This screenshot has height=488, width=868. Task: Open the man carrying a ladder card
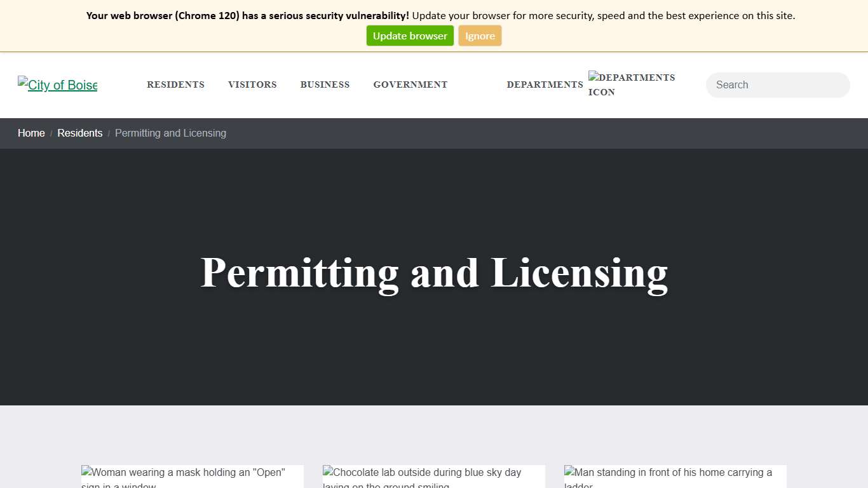(x=675, y=477)
